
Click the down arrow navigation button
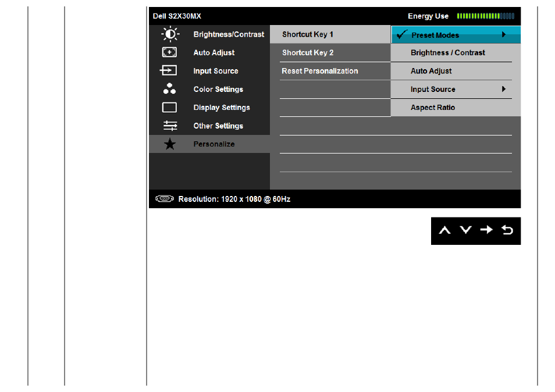click(x=465, y=230)
